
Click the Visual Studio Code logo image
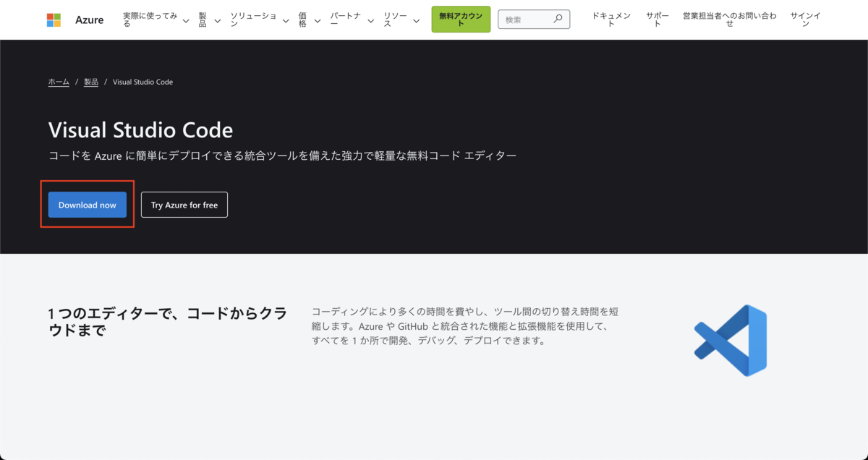(731, 341)
